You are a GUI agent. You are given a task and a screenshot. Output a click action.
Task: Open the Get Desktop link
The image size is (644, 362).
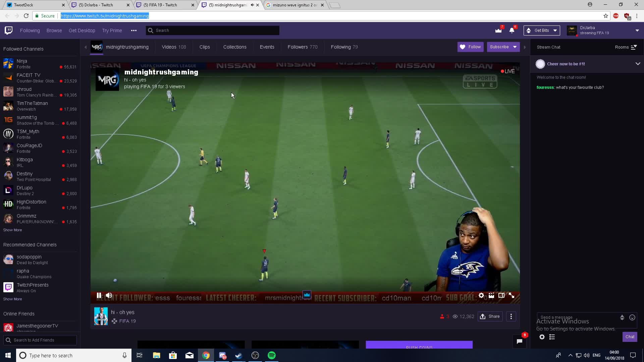82,31
